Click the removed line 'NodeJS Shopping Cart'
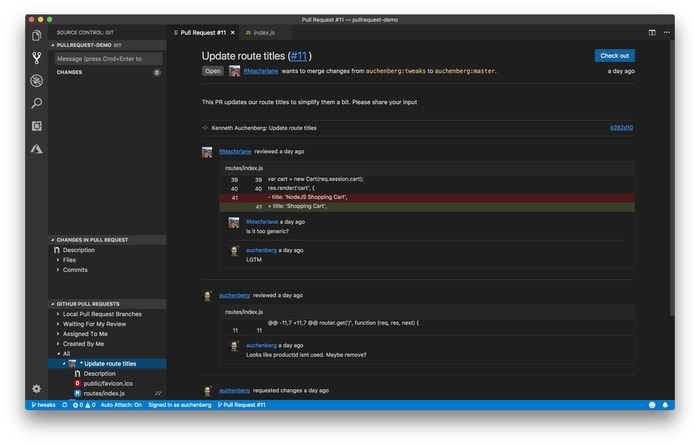This screenshot has width=700, height=446. (x=427, y=197)
